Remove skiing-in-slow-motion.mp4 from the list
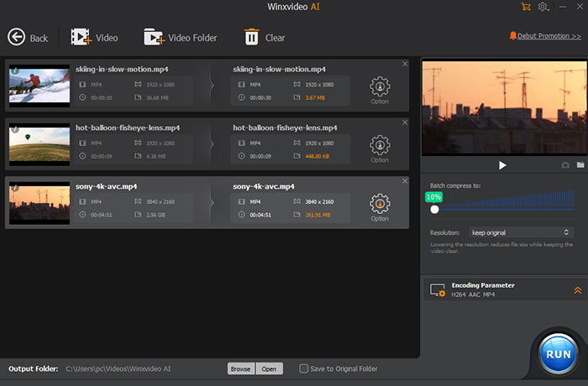Image resolution: width=588 pixels, height=386 pixels. click(405, 64)
